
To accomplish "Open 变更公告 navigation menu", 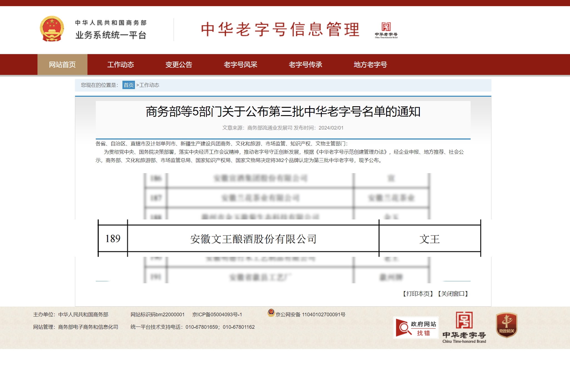I will click(179, 65).
